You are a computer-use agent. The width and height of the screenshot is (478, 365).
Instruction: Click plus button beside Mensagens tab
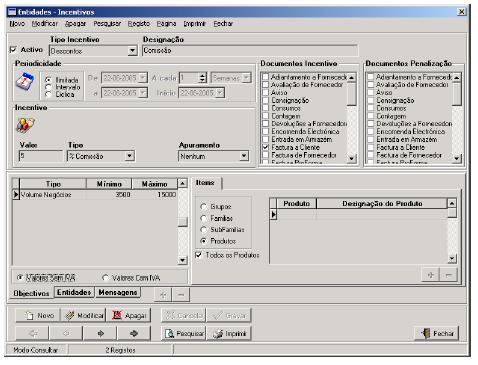[x=163, y=295]
